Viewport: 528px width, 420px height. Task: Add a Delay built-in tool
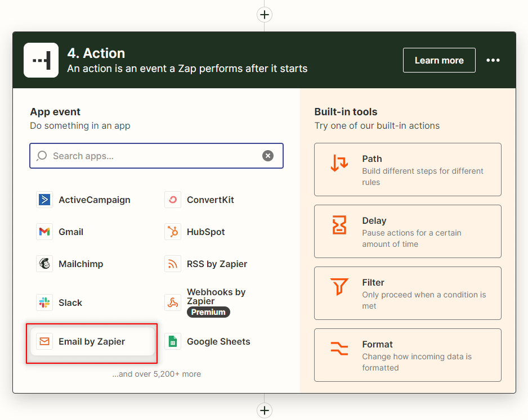408,231
